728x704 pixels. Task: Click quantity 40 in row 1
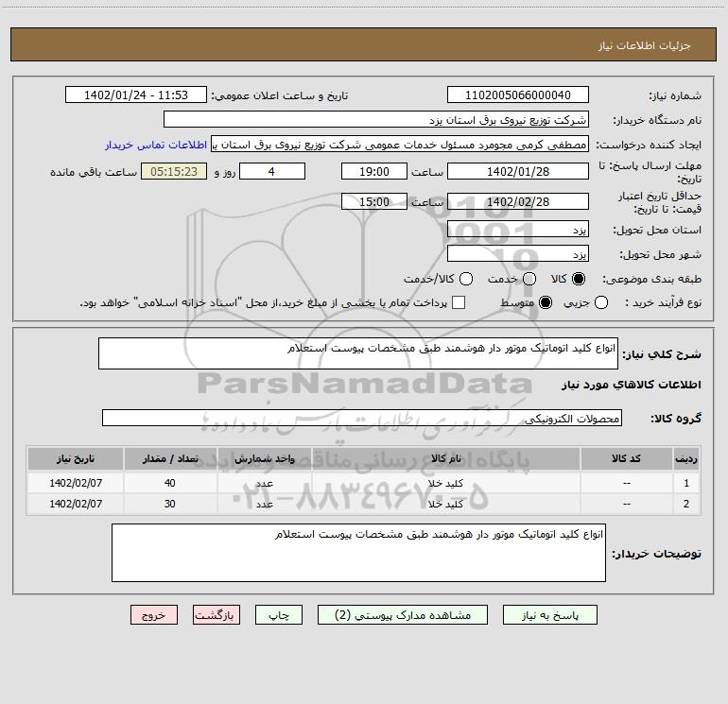pyautogui.click(x=170, y=483)
